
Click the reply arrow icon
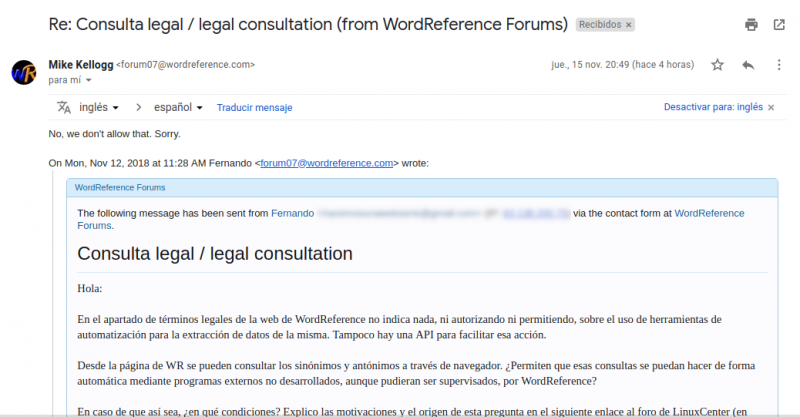(x=748, y=65)
